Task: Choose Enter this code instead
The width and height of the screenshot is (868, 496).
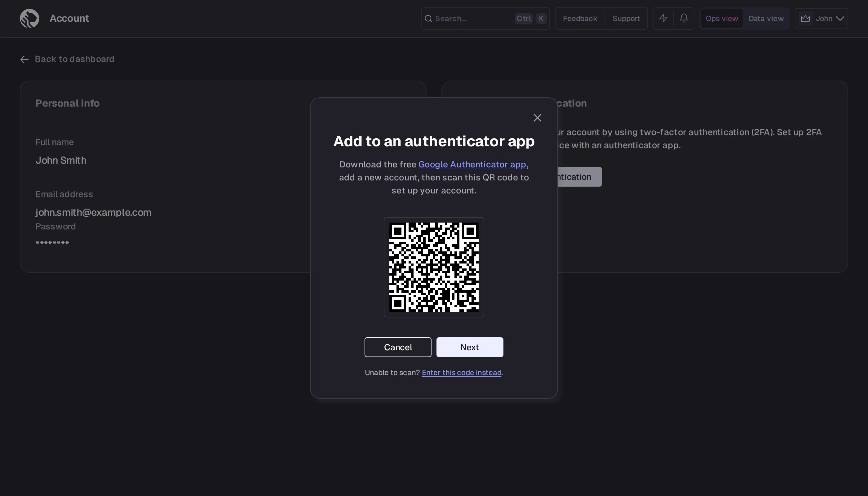Action: click(461, 372)
